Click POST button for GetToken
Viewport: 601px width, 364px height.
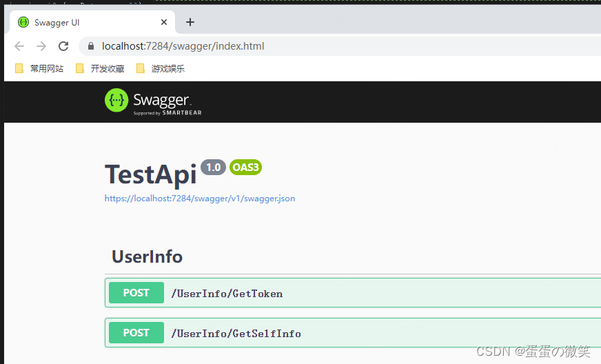click(136, 293)
